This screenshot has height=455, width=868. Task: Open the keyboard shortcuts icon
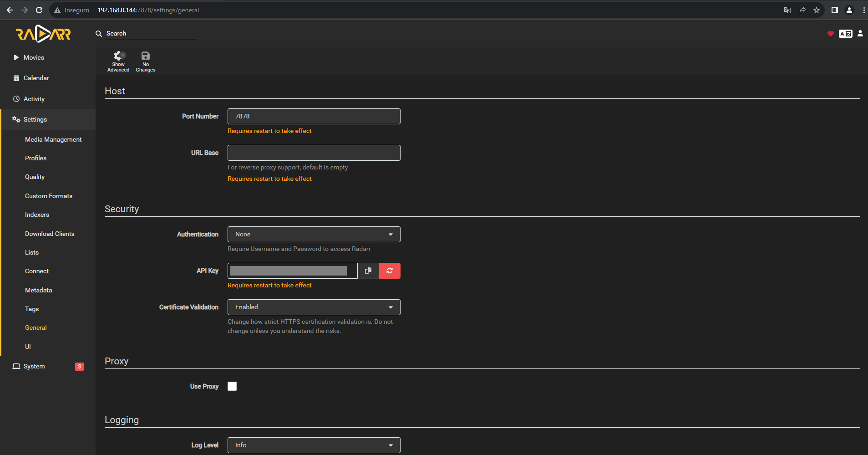[x=845, y=34]
